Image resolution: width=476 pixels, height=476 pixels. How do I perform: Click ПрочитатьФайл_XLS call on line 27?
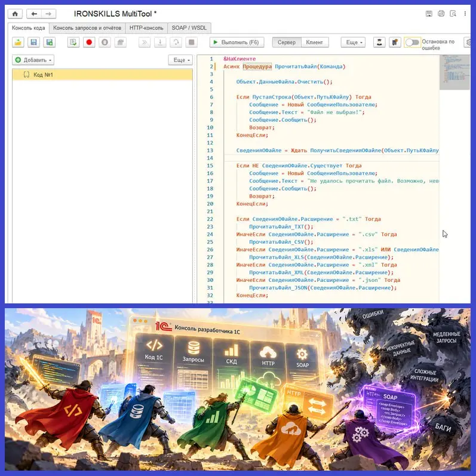click(321, 257)
